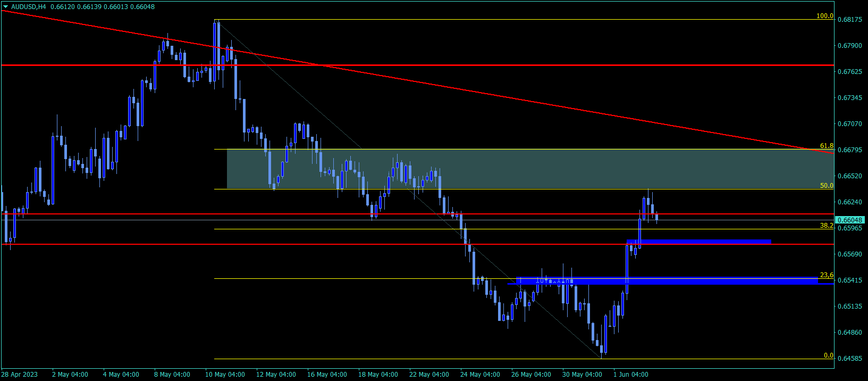This screenshot has width=868, height=381.
Task: Click the 8 May 04:00 time label
Action: pos(172,375)
